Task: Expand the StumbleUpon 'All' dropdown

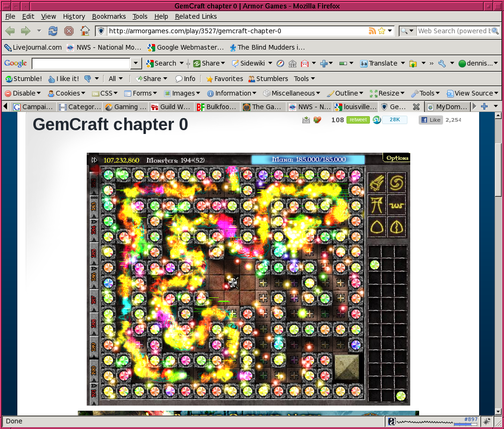Action: point(116,79)
